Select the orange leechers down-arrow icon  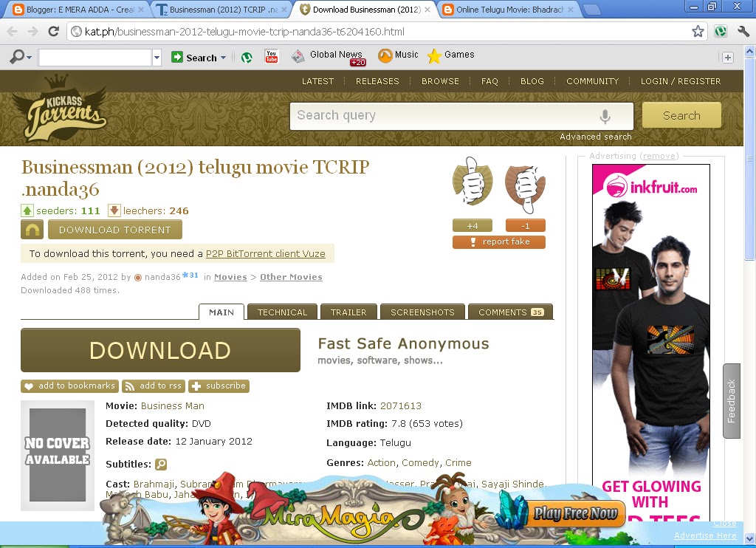tap(114, 210)
